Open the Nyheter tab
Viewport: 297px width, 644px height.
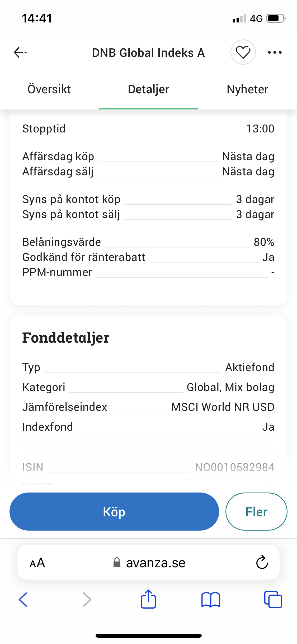click(x=247, y=89)
